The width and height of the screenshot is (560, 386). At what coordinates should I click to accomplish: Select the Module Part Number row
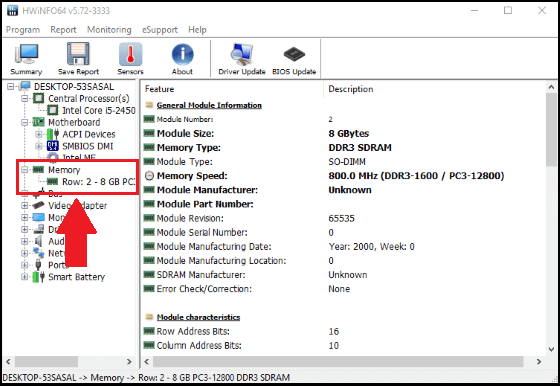[344, 204]
